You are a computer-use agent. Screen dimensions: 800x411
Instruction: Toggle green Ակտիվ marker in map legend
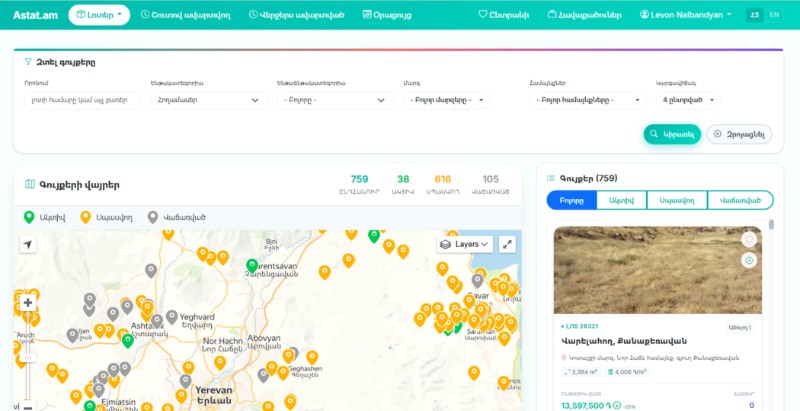pyautogui.click(x=30, y=218)
